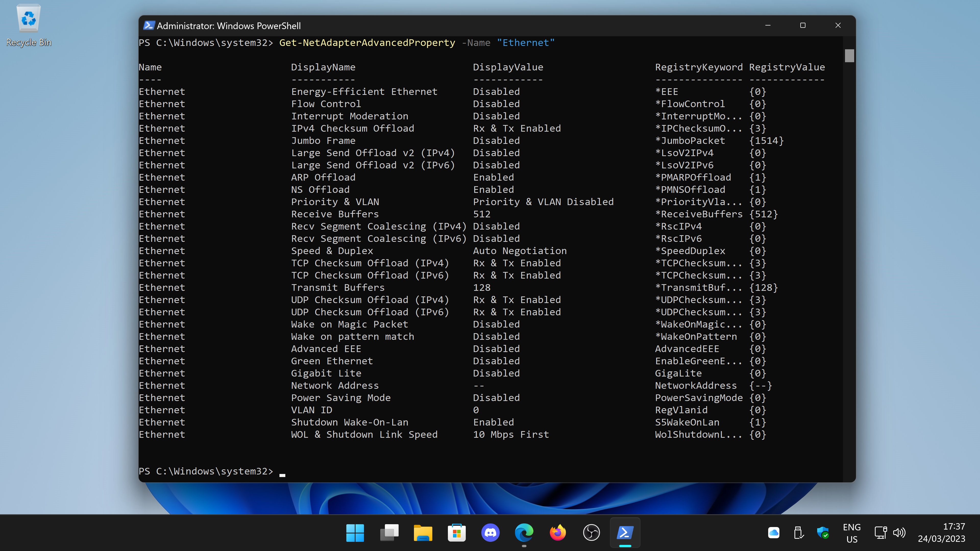
Task: Click the IPv4 Checksum Offload entry
Action: tap(353, 128)
